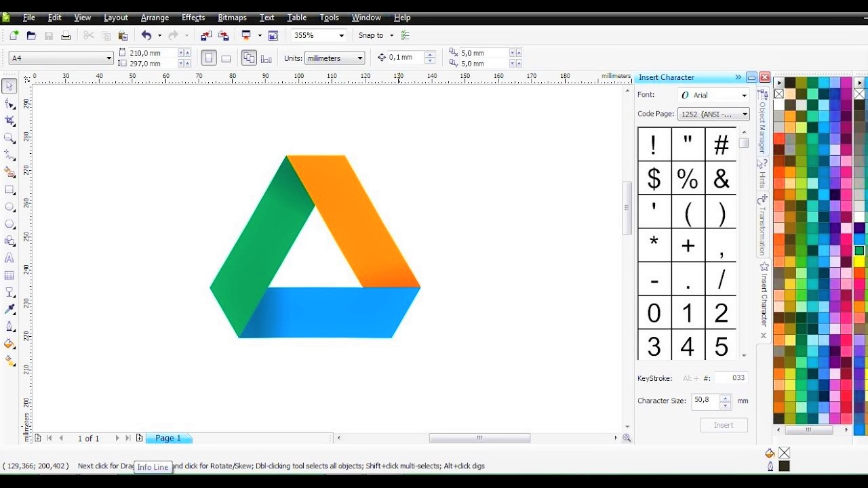Open the Code Page dropdown
Image resolution: width=868 pixels, height=488 pixels.
click(745, 114)
